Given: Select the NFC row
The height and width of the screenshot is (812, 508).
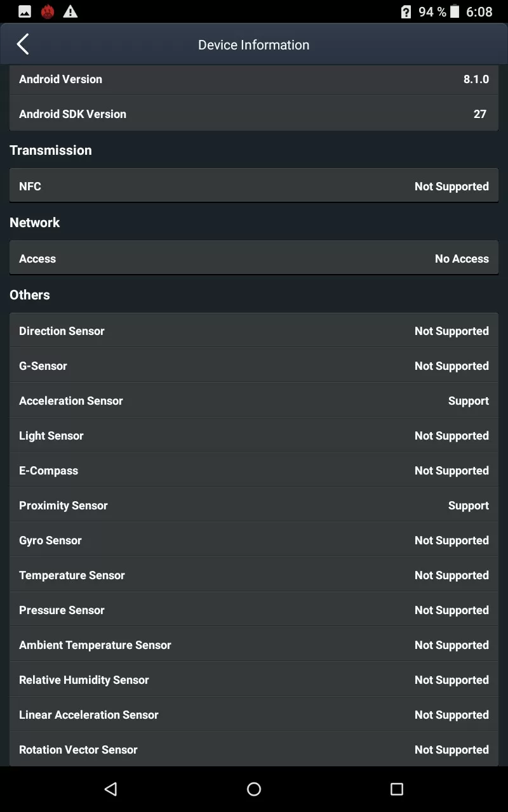Looking at the screenshot, I should pos(254,186).
